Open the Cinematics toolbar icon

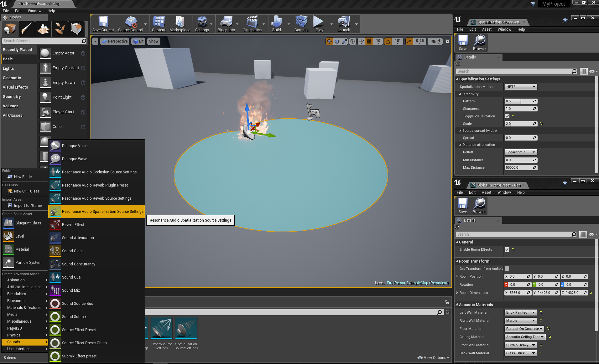click(x=252, y=24)
